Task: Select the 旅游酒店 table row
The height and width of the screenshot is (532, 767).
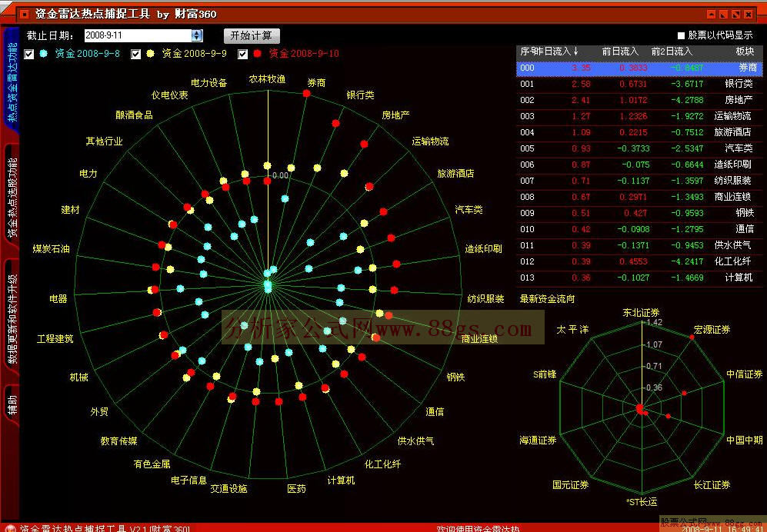Action: pyautogui.click(x=639, y=132)
